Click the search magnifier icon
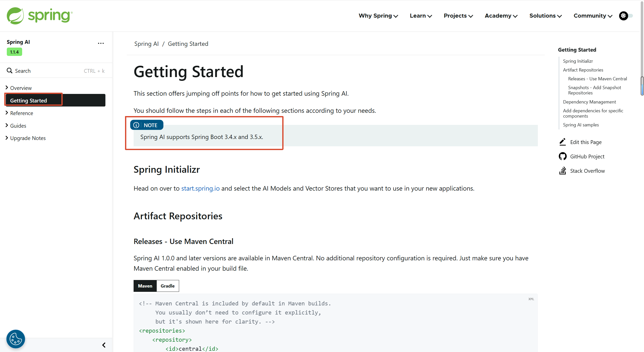Viewport: 644px width, 352px height. click(x=10, y=71)
